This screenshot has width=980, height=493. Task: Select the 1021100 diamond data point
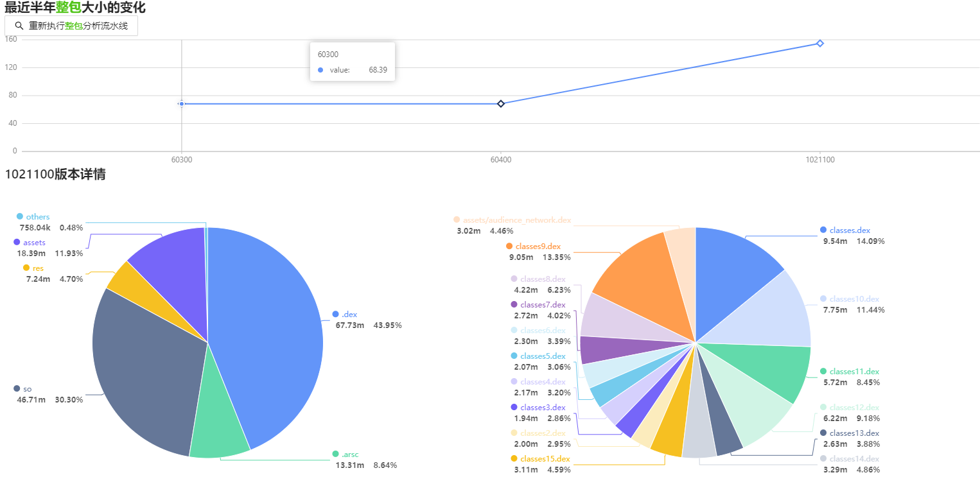(820, 43)
